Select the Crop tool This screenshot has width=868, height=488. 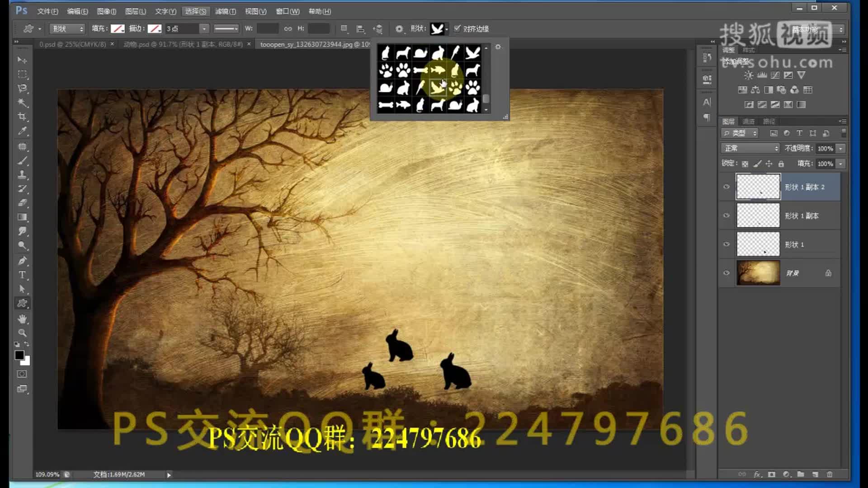(x=22, y=117)
